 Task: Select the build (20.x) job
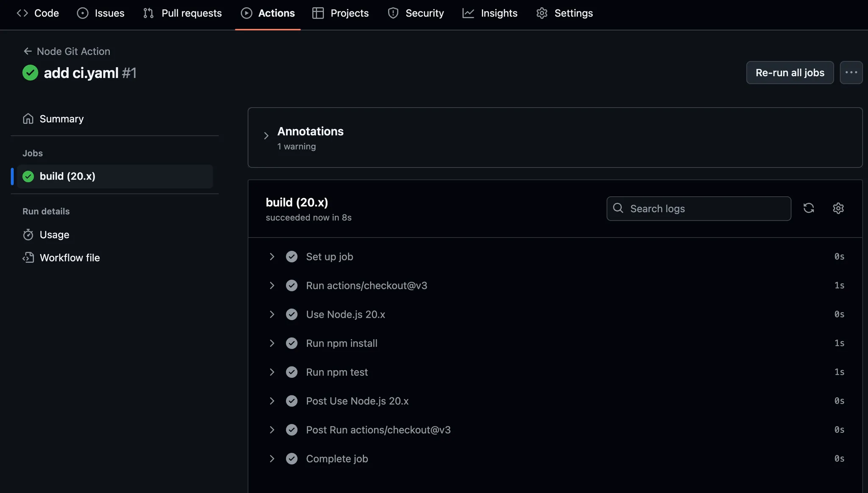pyautogui.click(x=114, y=176)
